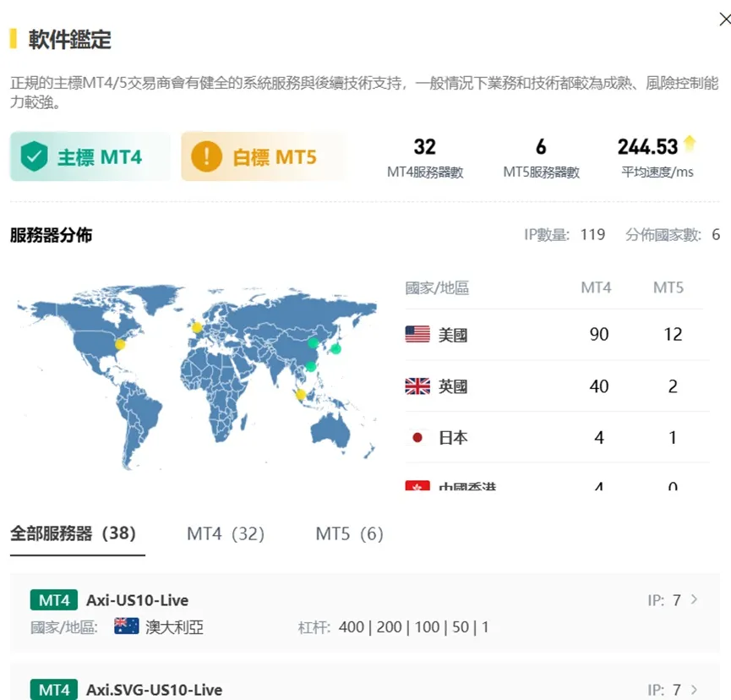Click the yellow server dot near Singapore
Screen dimensions: 731x700
pyautogui.click(x=301, y=395)
